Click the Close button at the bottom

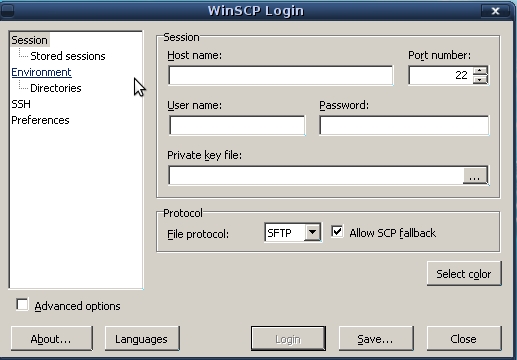pos(464,339)
